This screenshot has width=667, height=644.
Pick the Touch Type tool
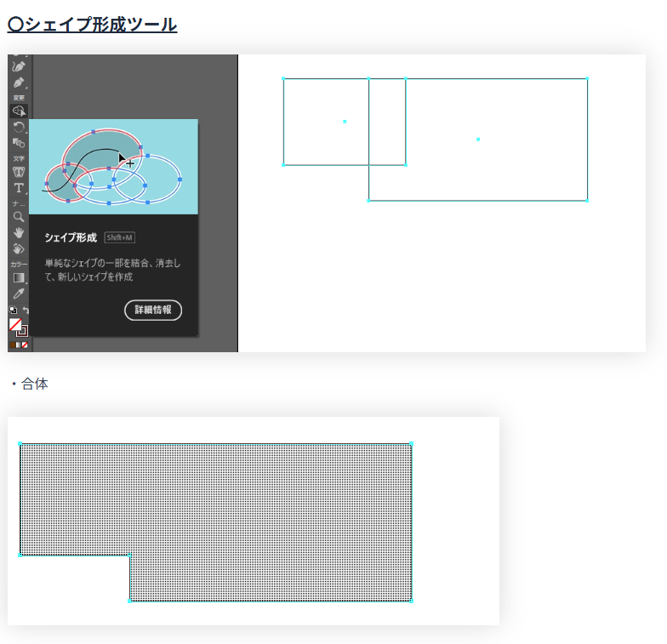[18, 172]
